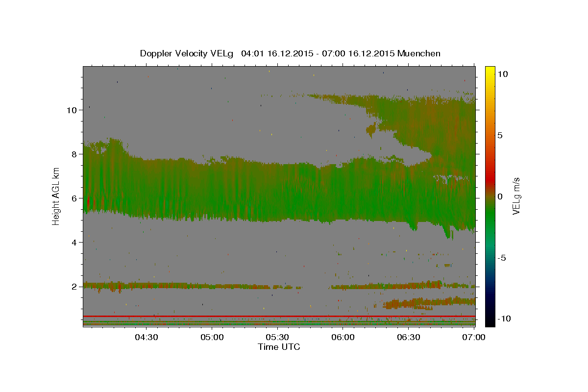The image size is (588, 392).
Task: Click the small isolated cloud patch near 9 km
Action: pos(371,129)
